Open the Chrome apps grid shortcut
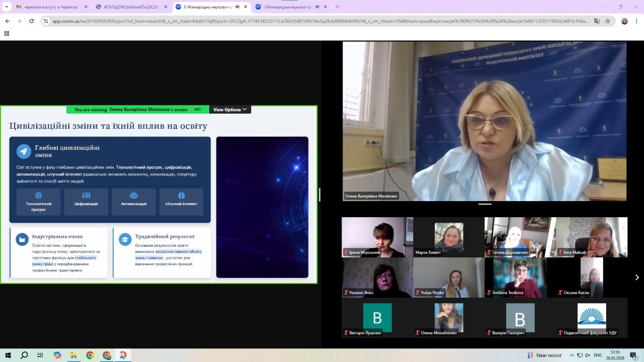644x362 pixels. point(7,33)
